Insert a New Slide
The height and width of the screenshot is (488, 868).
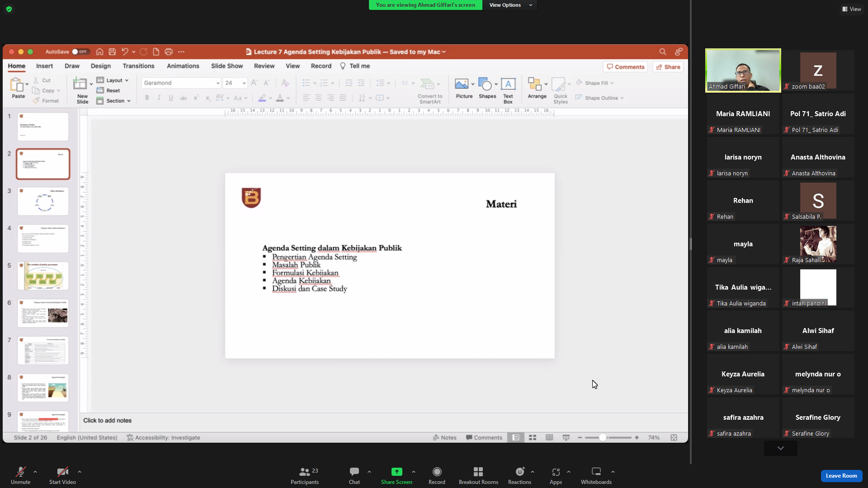pos(82,90)
